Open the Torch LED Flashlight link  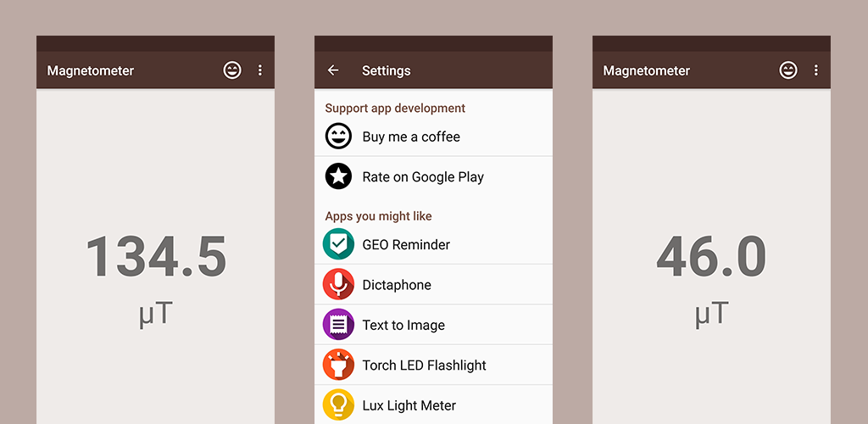[433, 365]
